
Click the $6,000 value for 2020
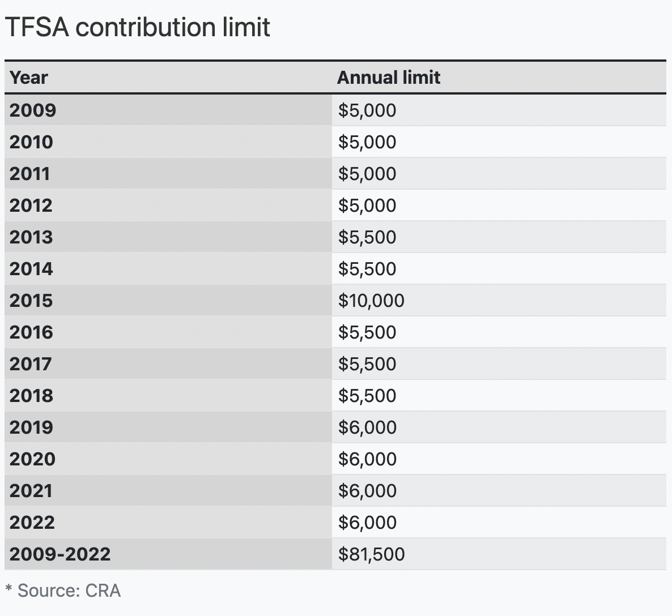click(367, 459)
